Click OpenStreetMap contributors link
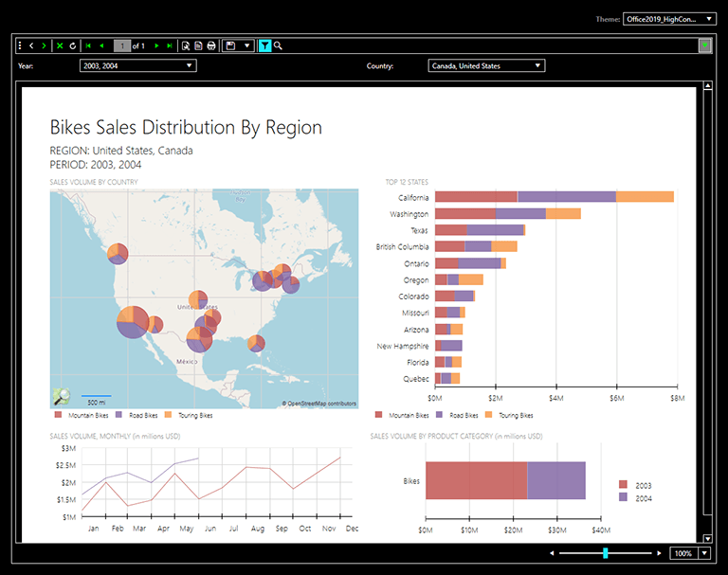 coord(318,404)
